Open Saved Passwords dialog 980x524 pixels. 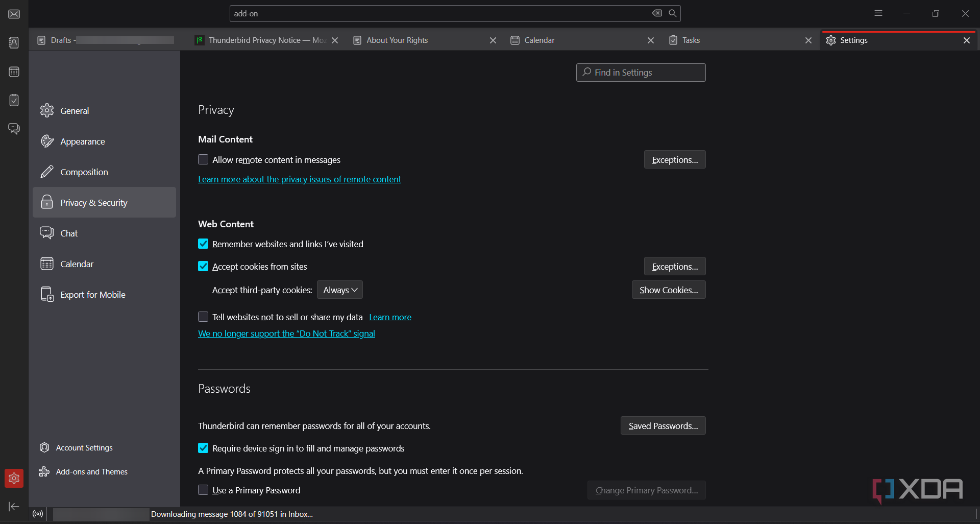pyautogui.click(x=663, y=425)
